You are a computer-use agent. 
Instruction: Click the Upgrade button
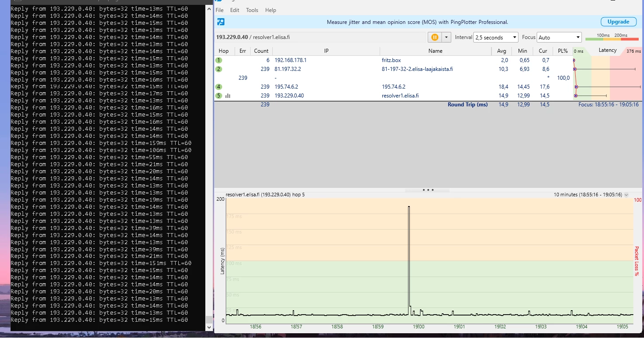point(618,22)
